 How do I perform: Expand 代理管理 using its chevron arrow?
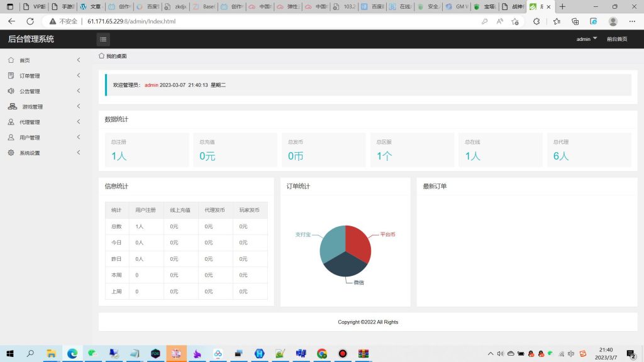tap(79, 122)
